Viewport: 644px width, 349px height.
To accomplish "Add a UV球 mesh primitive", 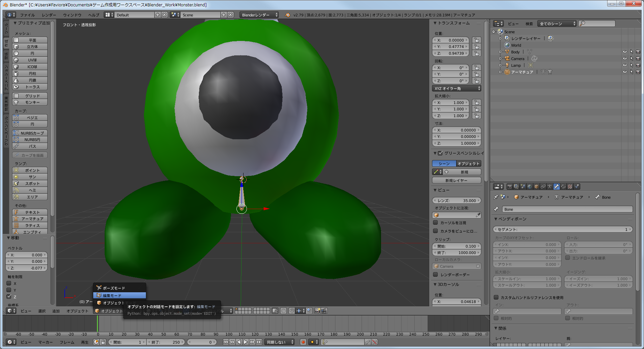I will (x=30, y=60).
